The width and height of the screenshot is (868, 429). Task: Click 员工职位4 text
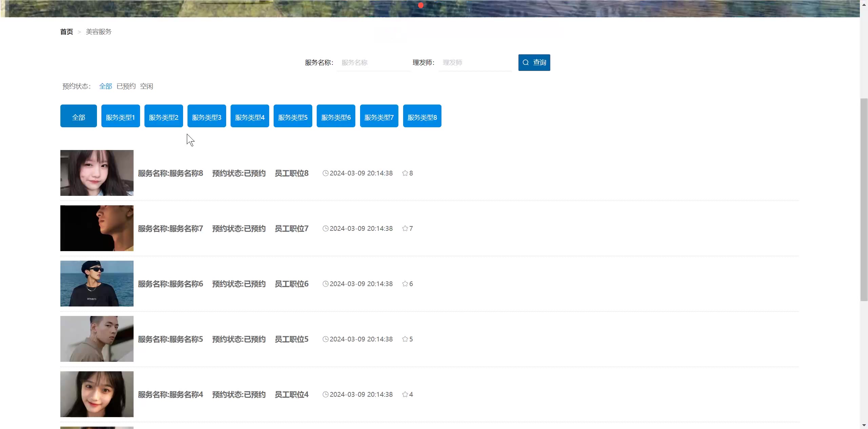click(x=292, y=394)
